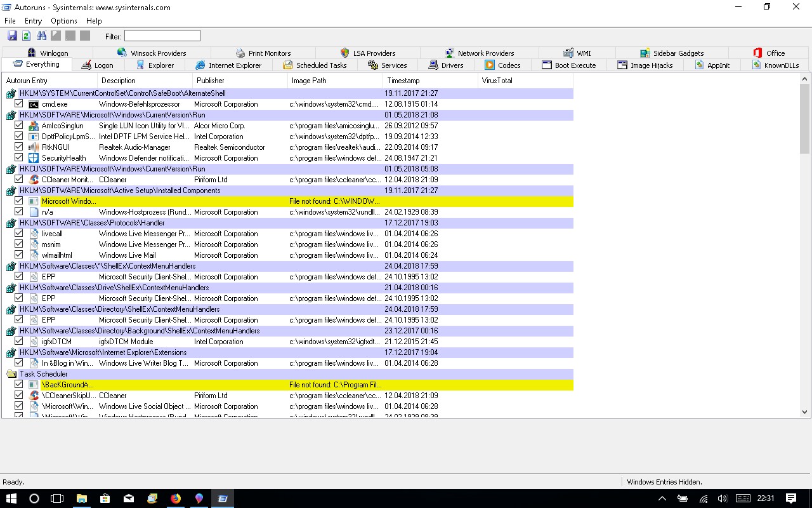Switch to the Logon tab

tap(98, 65)
